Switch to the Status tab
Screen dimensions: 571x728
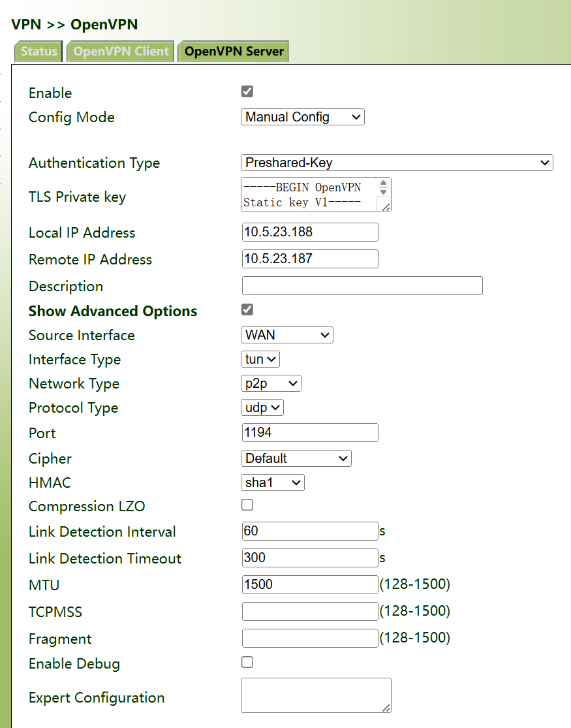[39, 52]
